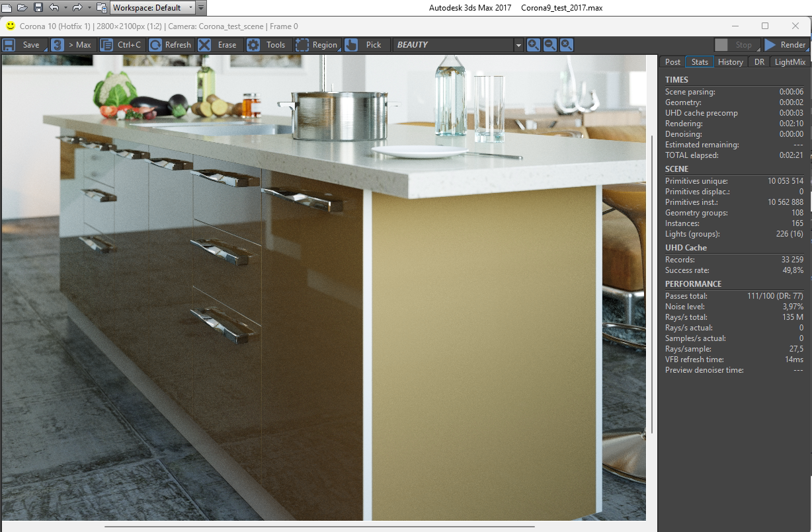Open the BEAUTY render element dropdown
Screen dimensions: 812x532
[x=458, y=45]
